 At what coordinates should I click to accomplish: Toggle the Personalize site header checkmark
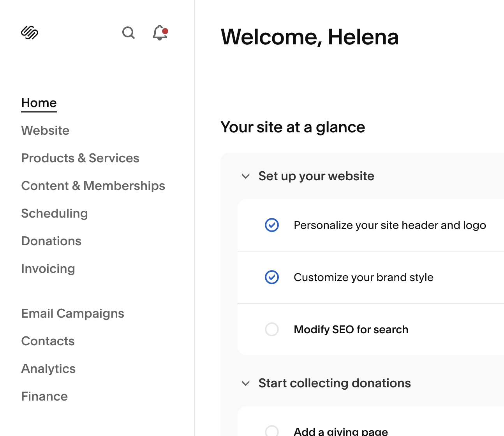(272, 225)
